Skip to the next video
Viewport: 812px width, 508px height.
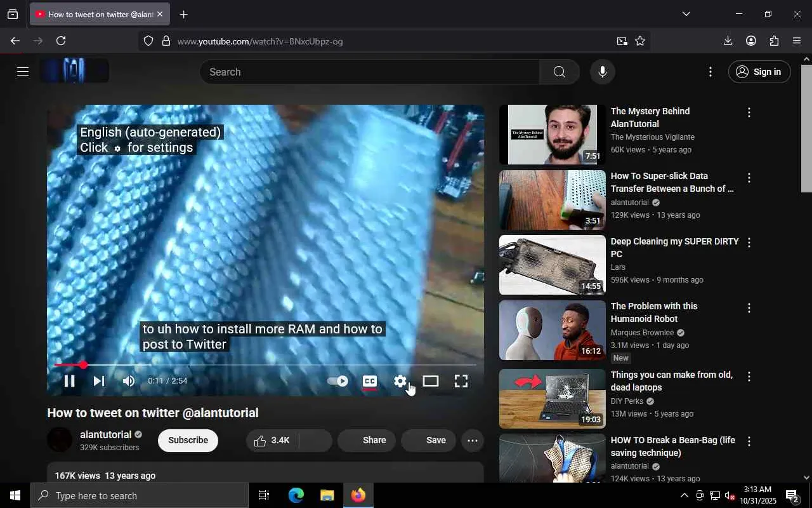(99, 381)
